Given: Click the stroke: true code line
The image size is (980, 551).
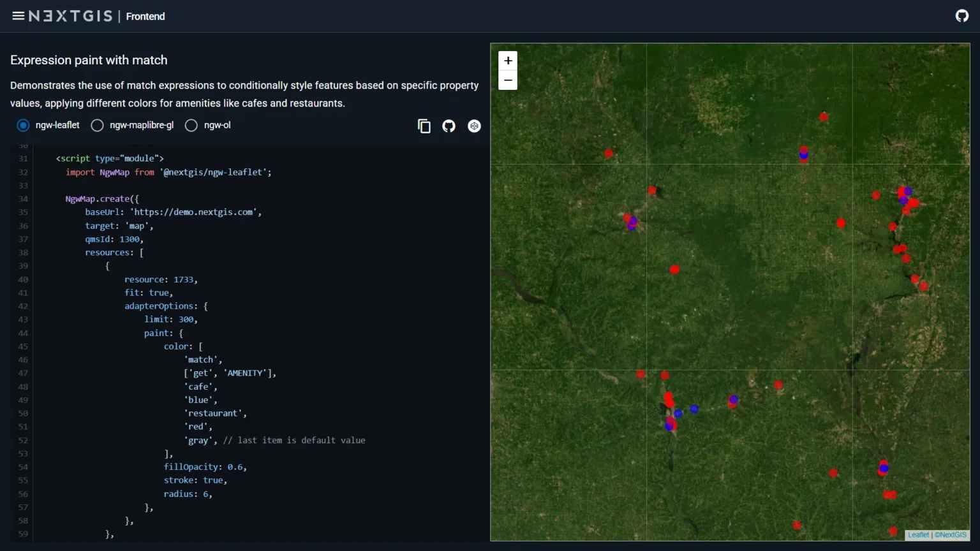Looking at the screenshot, I should [195, 480].
